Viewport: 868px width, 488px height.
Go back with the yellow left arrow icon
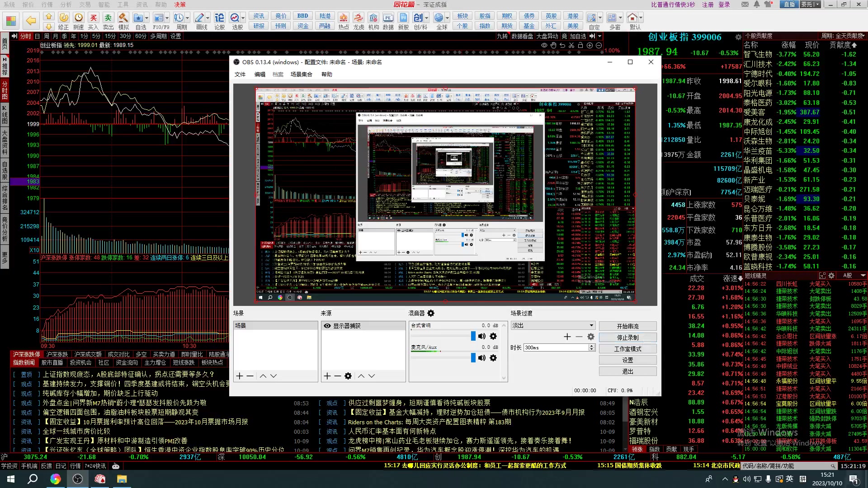(31, 21)
